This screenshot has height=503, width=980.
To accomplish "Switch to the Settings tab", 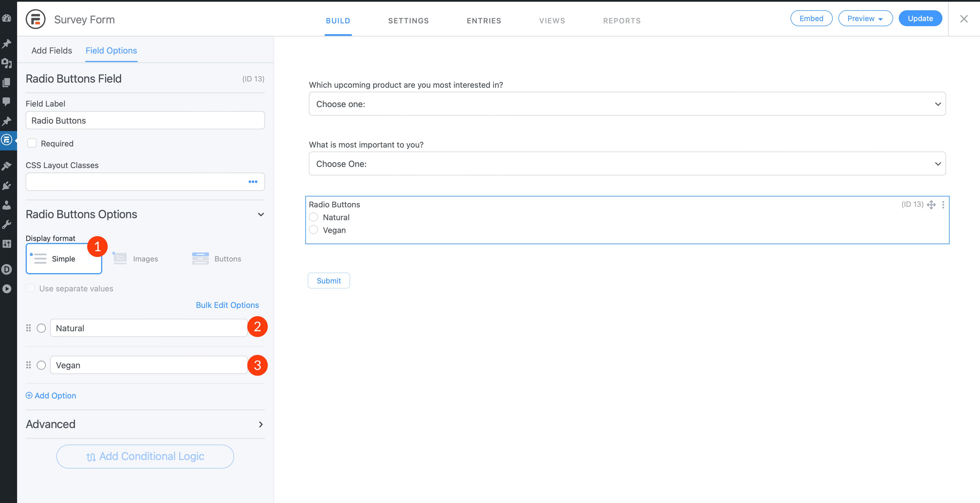I will [x=409, y=20].
